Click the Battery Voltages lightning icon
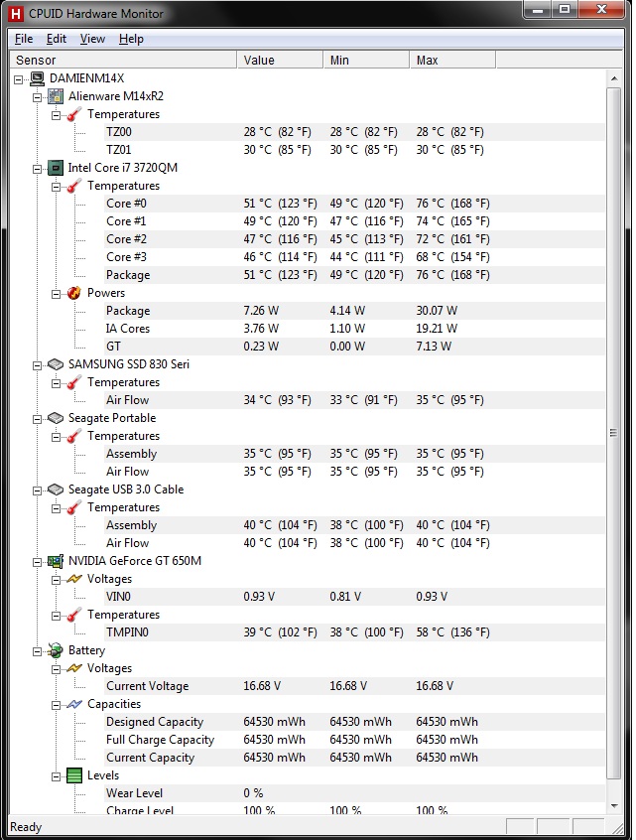636x840 pixels. point(74,668)
